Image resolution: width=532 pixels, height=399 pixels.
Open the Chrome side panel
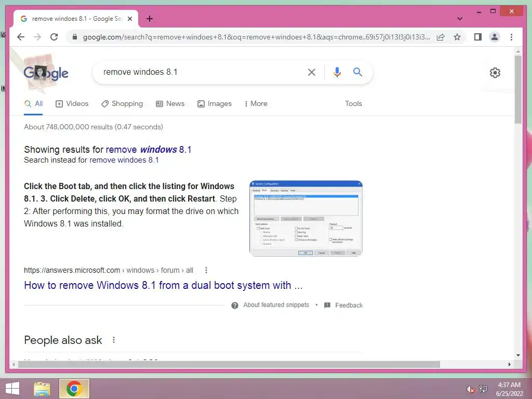pos(478,37)
